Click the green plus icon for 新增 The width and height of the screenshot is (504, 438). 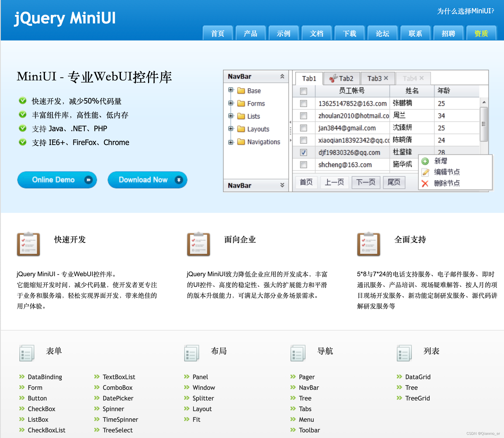pos(425,161)
